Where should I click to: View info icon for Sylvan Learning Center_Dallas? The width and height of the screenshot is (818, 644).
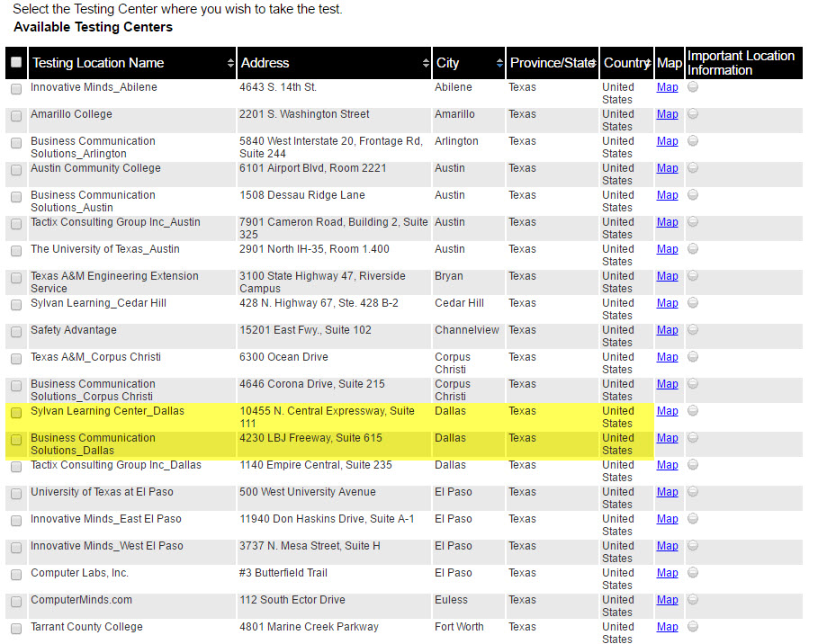click(693, 411)
